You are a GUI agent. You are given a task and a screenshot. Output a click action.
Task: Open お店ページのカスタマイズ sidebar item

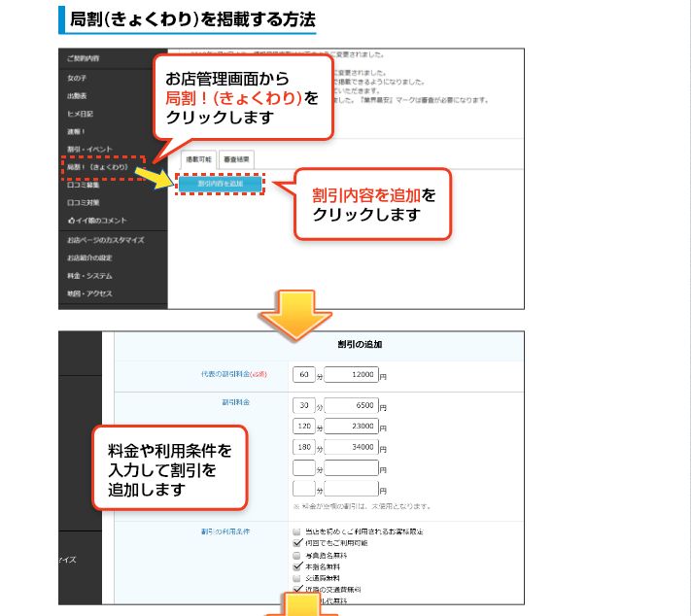(105, 240)
